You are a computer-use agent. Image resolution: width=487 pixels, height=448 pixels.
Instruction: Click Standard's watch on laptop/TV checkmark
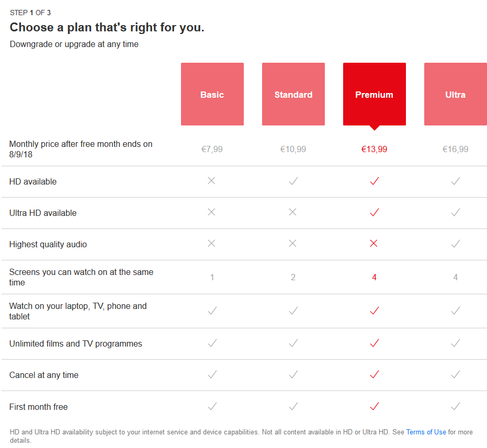tap(293, 311)
